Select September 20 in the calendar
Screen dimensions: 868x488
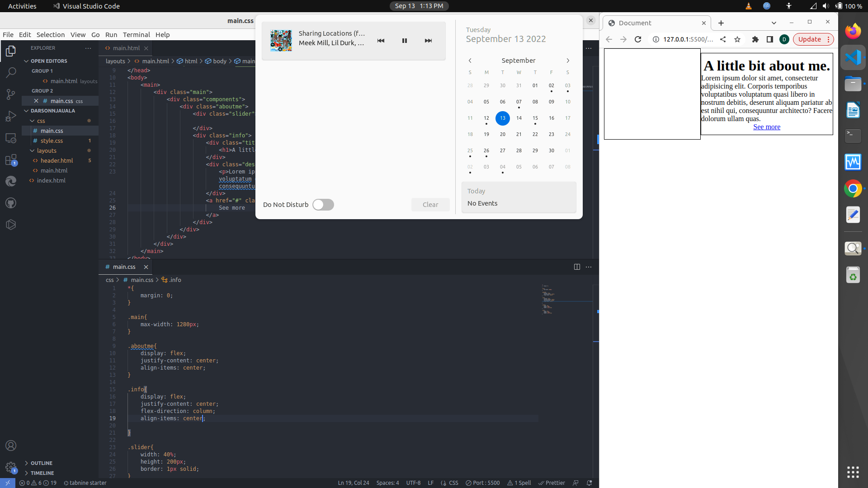coord(502,134)
